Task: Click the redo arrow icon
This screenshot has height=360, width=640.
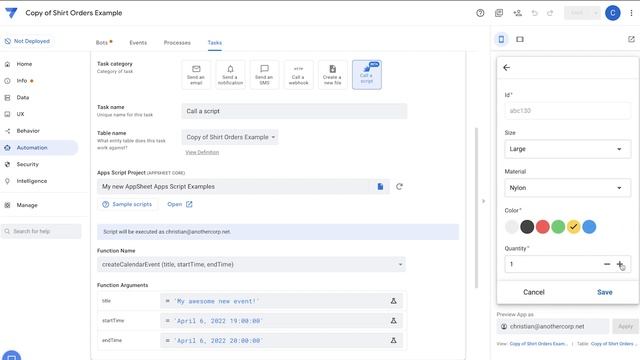Action: pos(550,13)
